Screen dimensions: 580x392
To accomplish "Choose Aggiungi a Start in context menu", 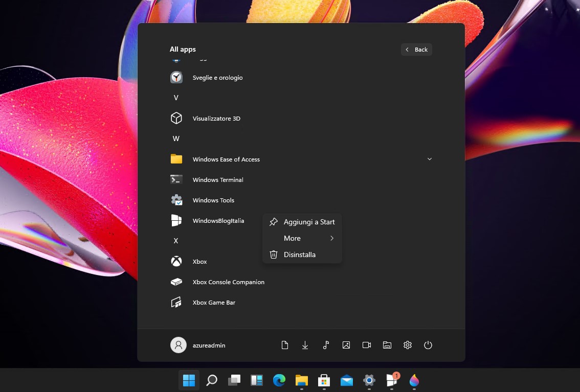I will click(302, 222).
